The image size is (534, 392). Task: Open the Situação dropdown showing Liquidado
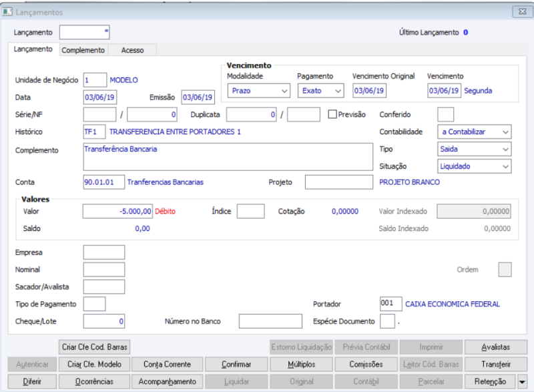pos(474,166)
